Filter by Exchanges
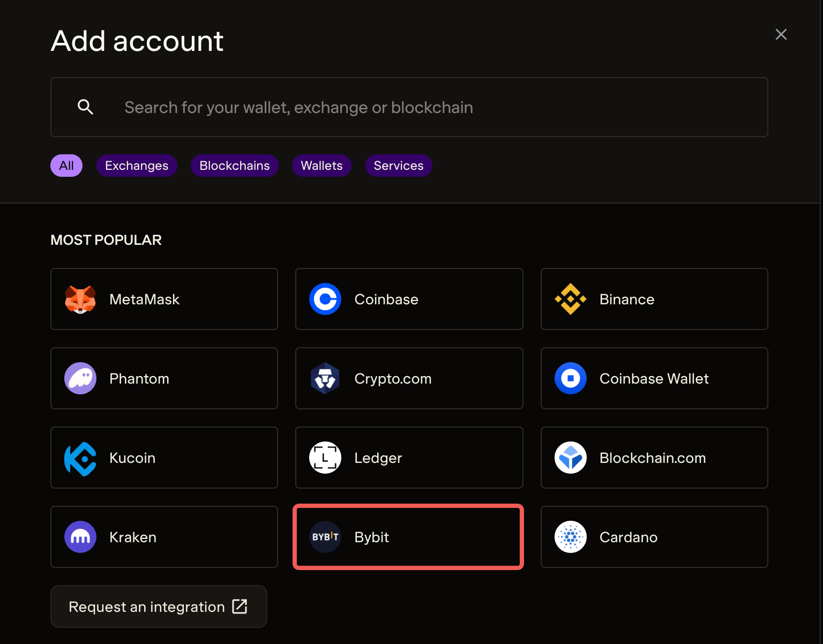 point(137,166)
